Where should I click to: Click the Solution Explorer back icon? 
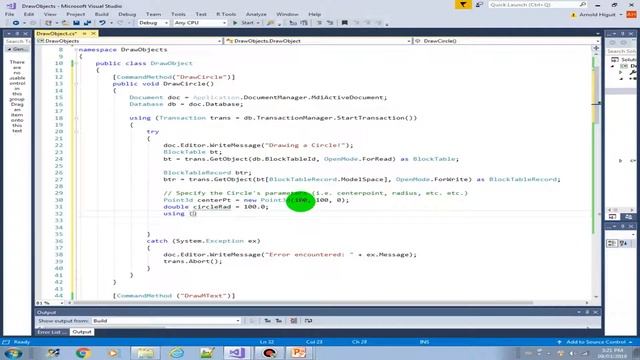point(612,42)
